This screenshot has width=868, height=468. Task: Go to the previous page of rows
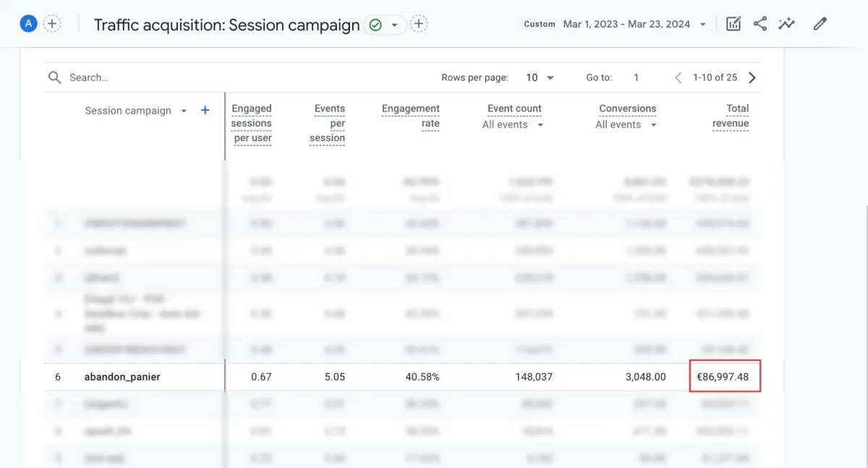[x=678, y=77]
